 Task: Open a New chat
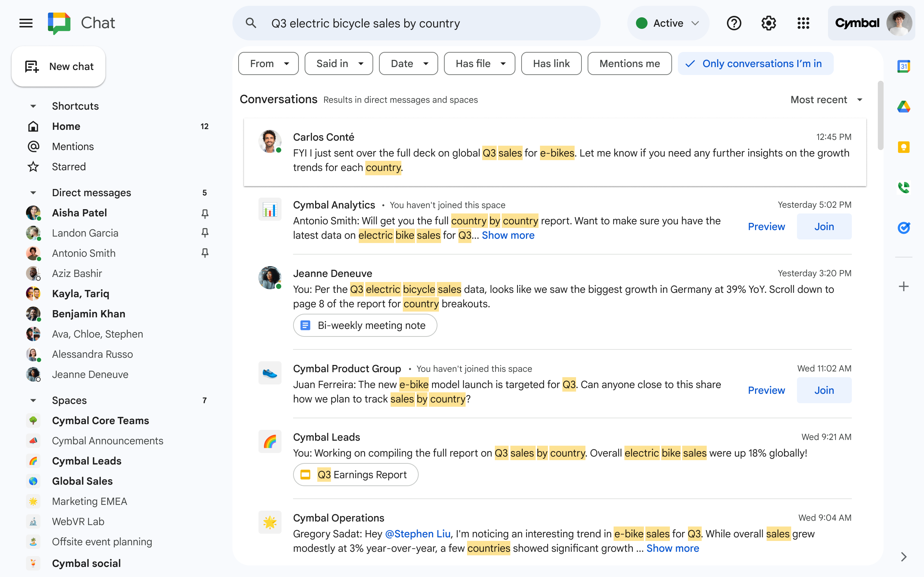tap(58, 66)
